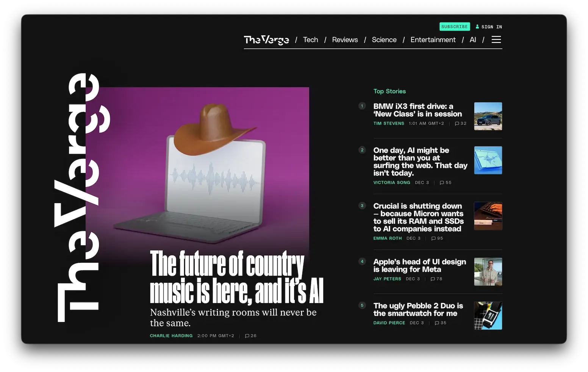Navigate to the Science section
The height and width of the screenshot is (372, 588).
384,40
